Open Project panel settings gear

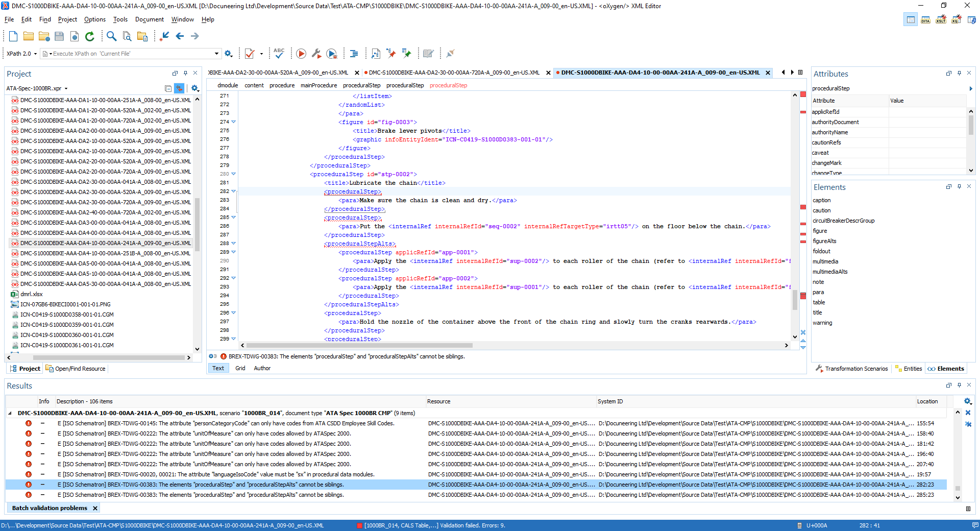tap(195, 88)
